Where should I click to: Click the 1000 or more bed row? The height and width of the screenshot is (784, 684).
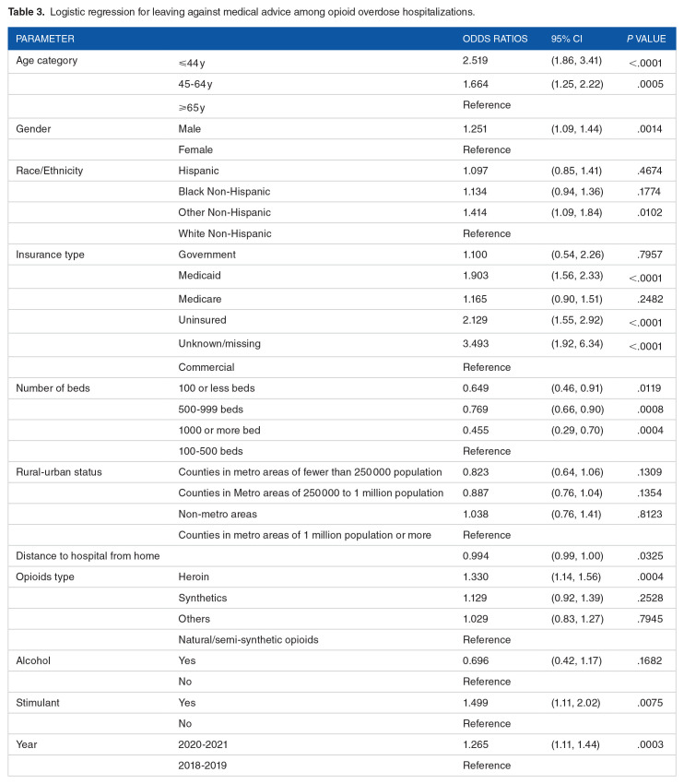click(342, 430)
